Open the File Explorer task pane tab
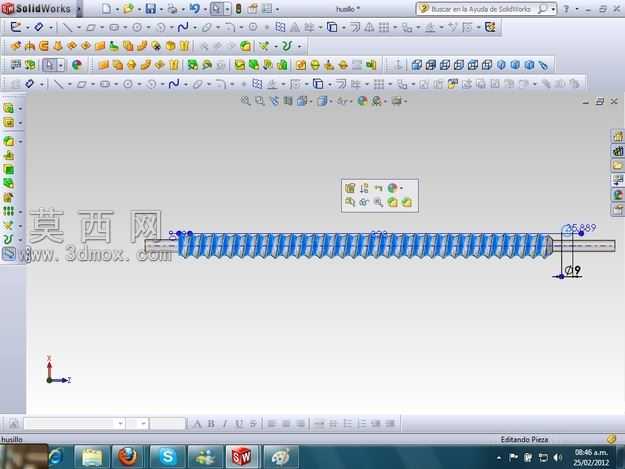 [618, 166]
